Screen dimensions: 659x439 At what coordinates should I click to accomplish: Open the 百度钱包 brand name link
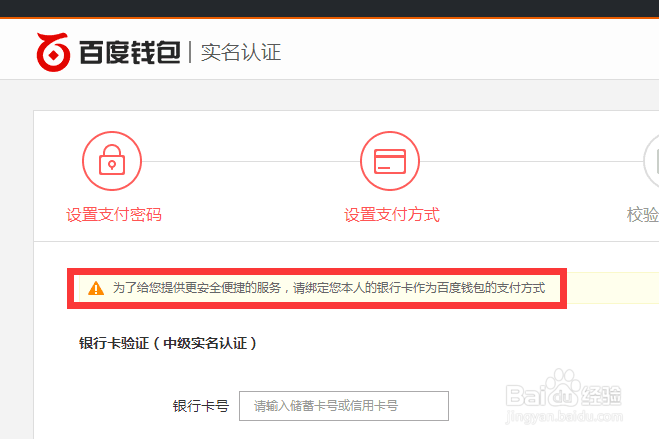click(x=130, y=53)
